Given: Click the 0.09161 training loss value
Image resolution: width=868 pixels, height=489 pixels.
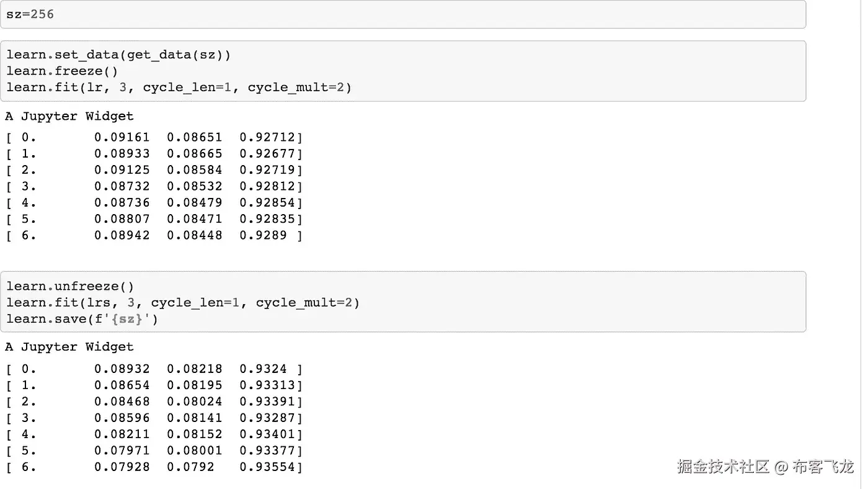Looking at the screenshot, I should click(122, 137).
